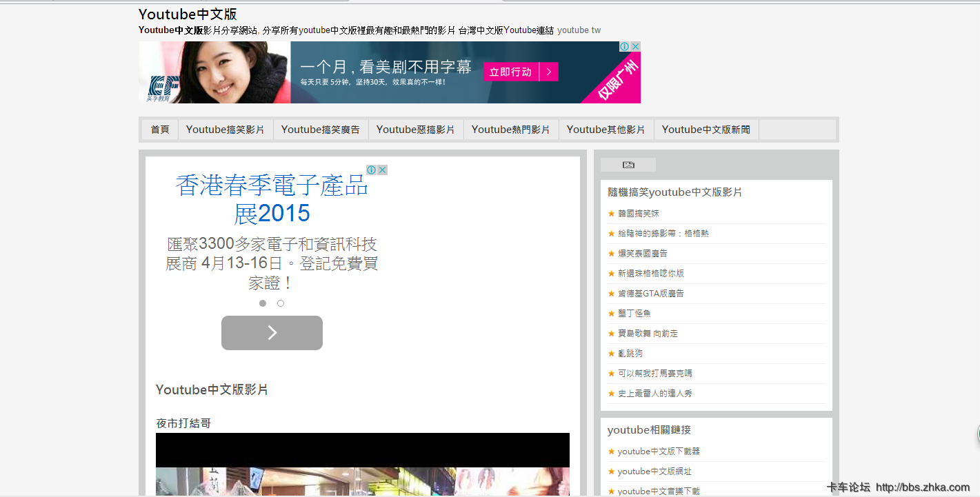
Task: Click the 香港春季電子產品展2015 ad headline
Action: pyautogui.click(x=272, y=199)
